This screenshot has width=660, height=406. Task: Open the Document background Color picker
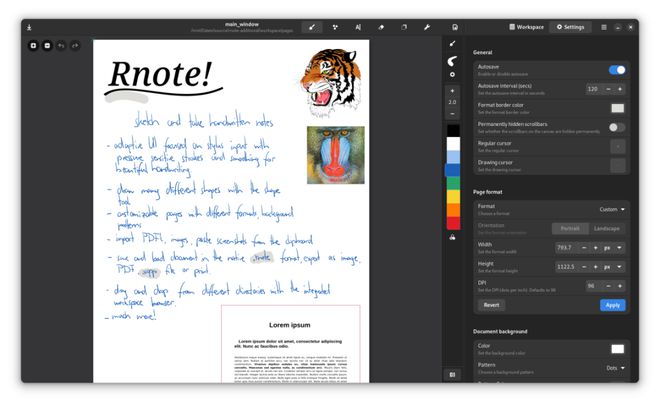coord(617,349)
